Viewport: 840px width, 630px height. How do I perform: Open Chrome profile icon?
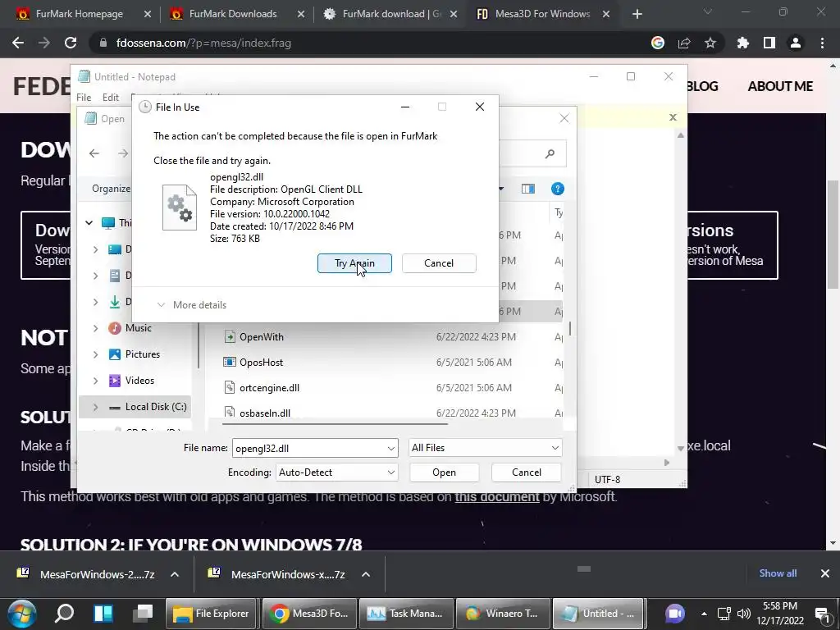coord(796,43)
